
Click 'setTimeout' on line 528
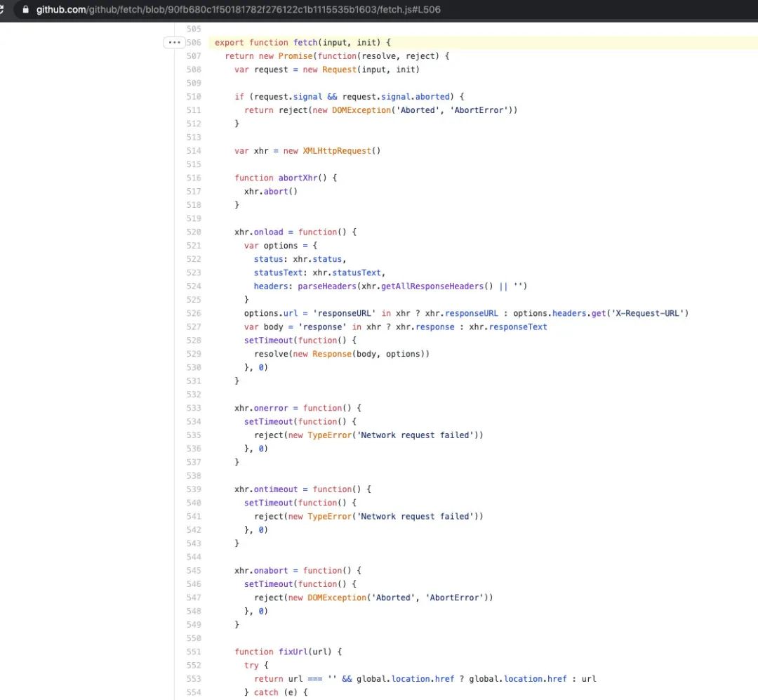[268, 341]
